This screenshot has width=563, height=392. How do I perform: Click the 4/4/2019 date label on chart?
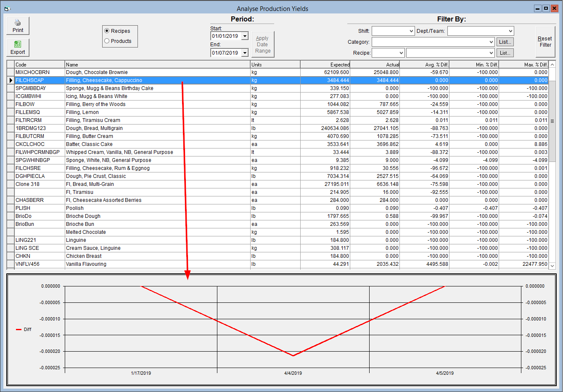pyautogui.click(x=293, y=373)
